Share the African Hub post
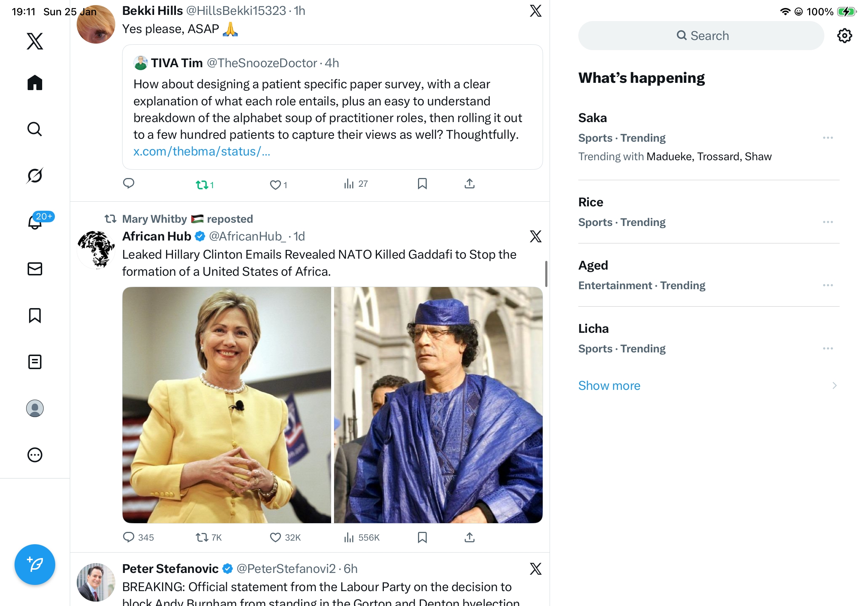The height and width of the screenshot is (606, 868). tap(469, 537)
